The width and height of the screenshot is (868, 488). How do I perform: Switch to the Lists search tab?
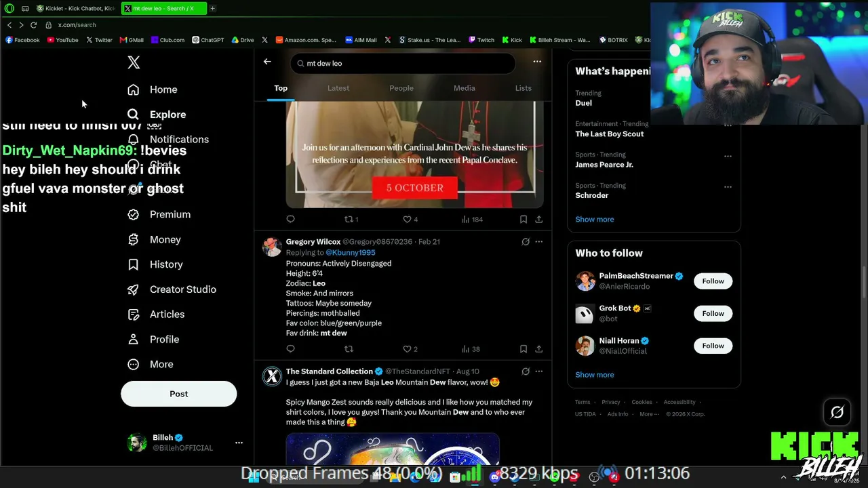524,88
